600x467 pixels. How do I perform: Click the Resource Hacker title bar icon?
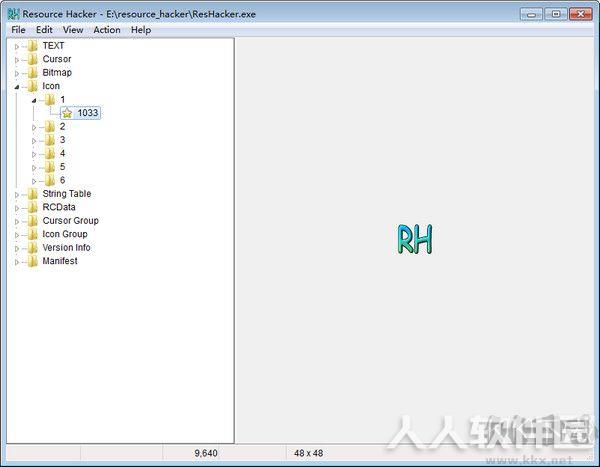13,14
